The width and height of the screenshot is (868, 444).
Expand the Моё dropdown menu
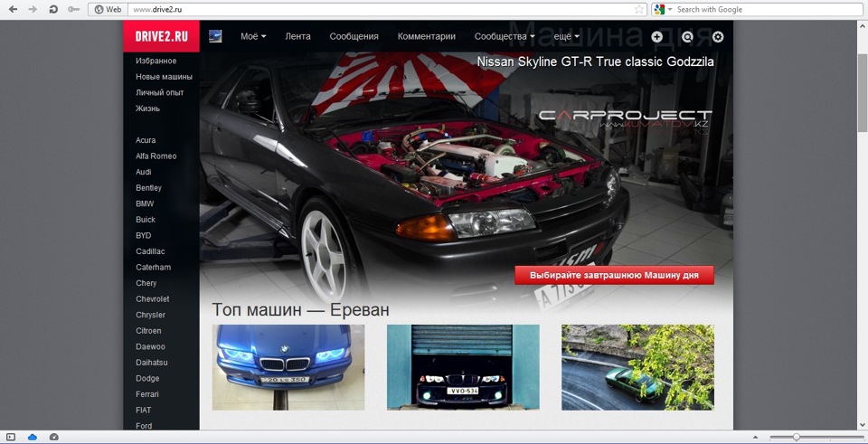[x=253, y=36]
